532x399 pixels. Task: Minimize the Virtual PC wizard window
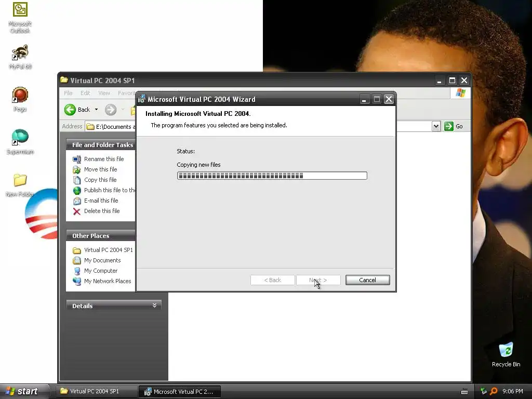(364, 99)
